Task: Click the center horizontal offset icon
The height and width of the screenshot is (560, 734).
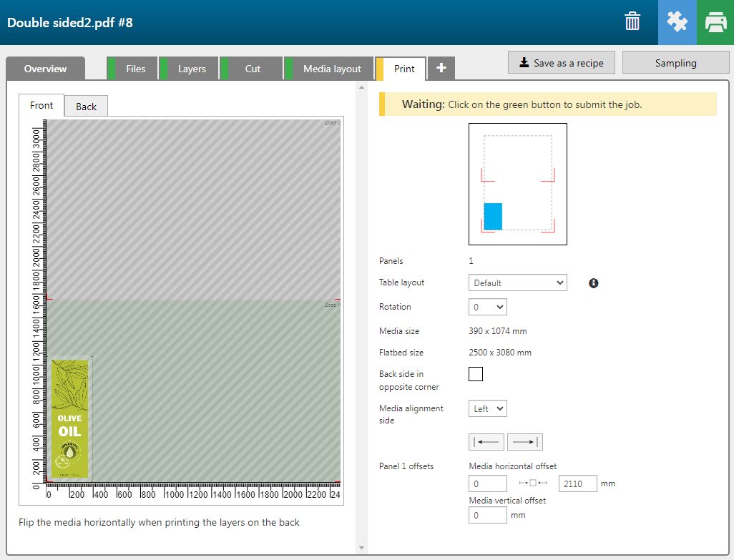Action: tap(532, 484)
